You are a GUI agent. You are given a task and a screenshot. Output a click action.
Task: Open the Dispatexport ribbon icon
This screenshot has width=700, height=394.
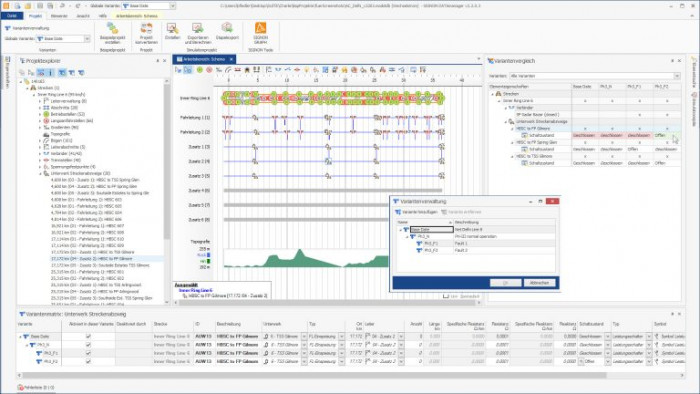pos(227,31)
